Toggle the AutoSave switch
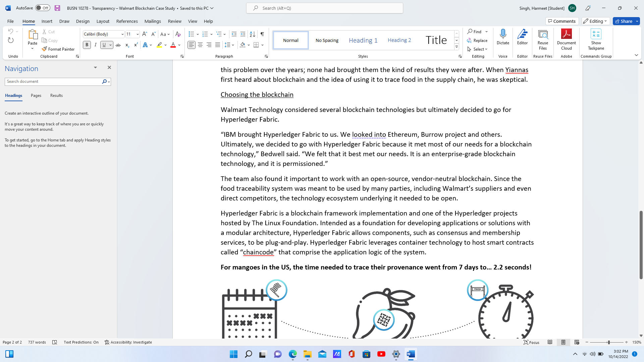Viewport: 644px width, 362px height. pos(43,8)
